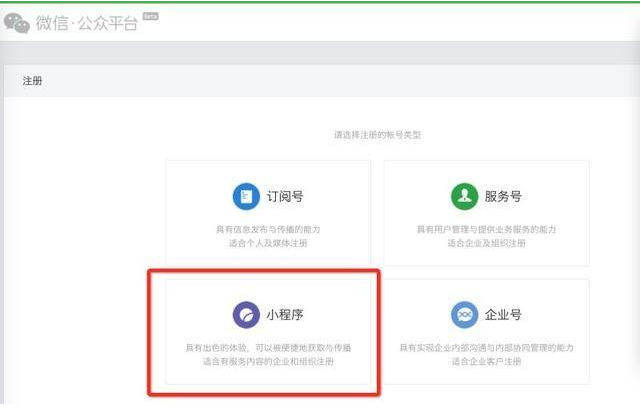Click the 请选择注册的帐号类型 prompt text
This screenshot has width=641, height=418.
[x=378, y=134]
